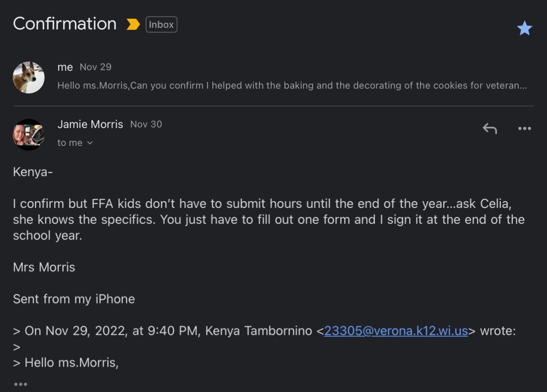Click Jamie Morris profile photo
The width and height of the screenshot is (547, 392).
click(x=29, y=135)
